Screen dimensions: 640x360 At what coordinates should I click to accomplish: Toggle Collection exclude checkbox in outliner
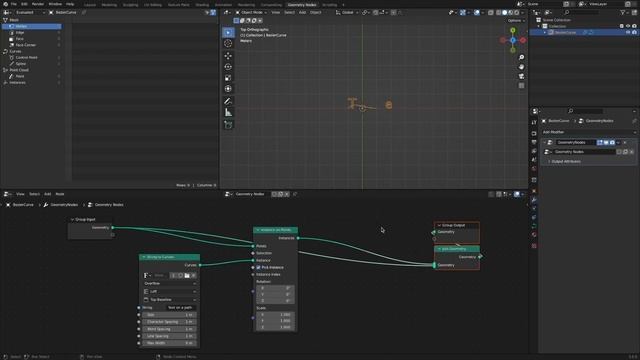[622, 26]
